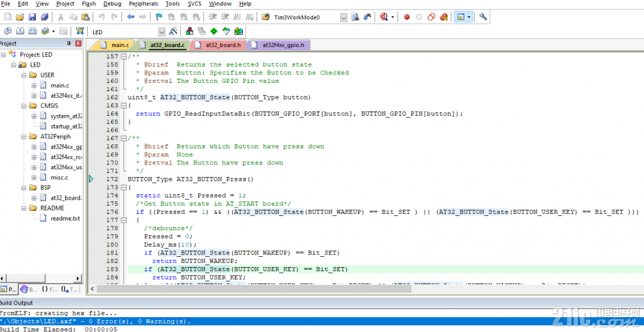Collapse code fold at line 173
This screenshot has height=332, width=644.
click(124, 188)
